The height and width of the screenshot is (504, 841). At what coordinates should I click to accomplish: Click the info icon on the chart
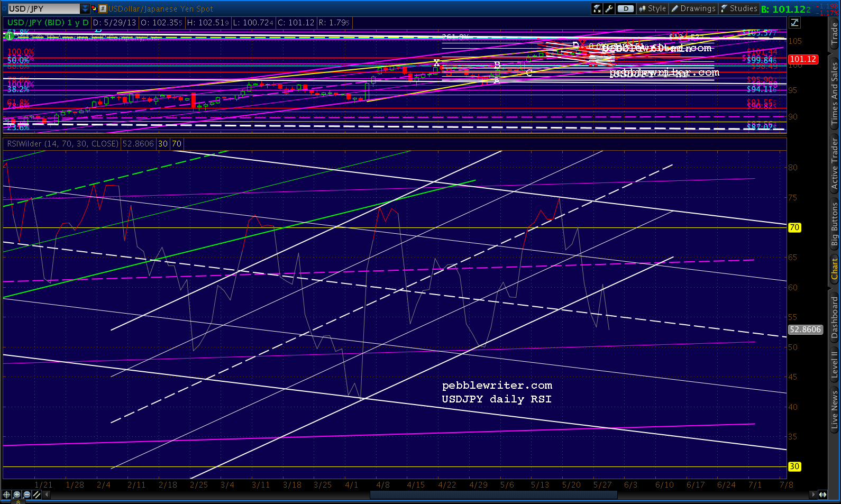coord(9,36)
